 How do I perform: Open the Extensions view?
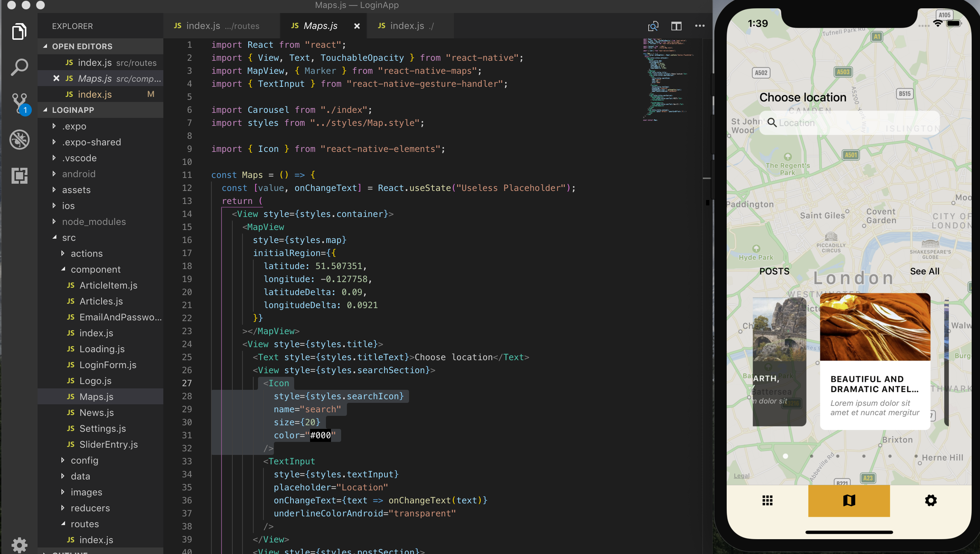19,176
